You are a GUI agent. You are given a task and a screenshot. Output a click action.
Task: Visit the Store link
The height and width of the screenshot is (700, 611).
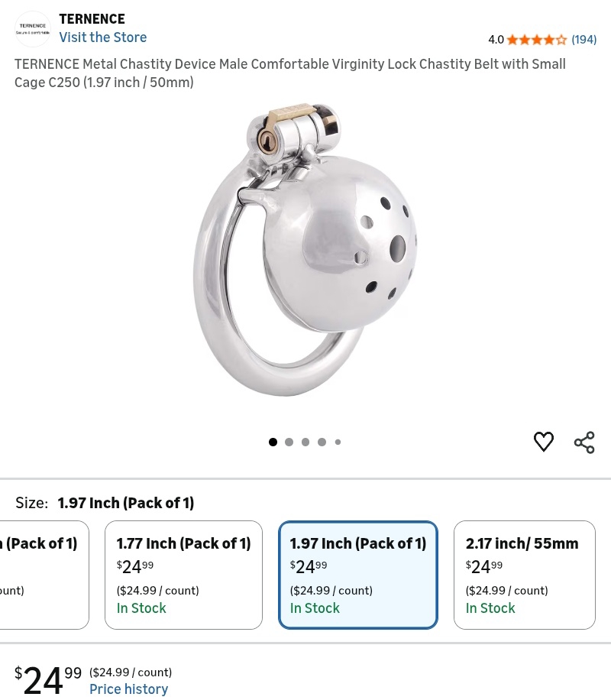click(103, 37)
